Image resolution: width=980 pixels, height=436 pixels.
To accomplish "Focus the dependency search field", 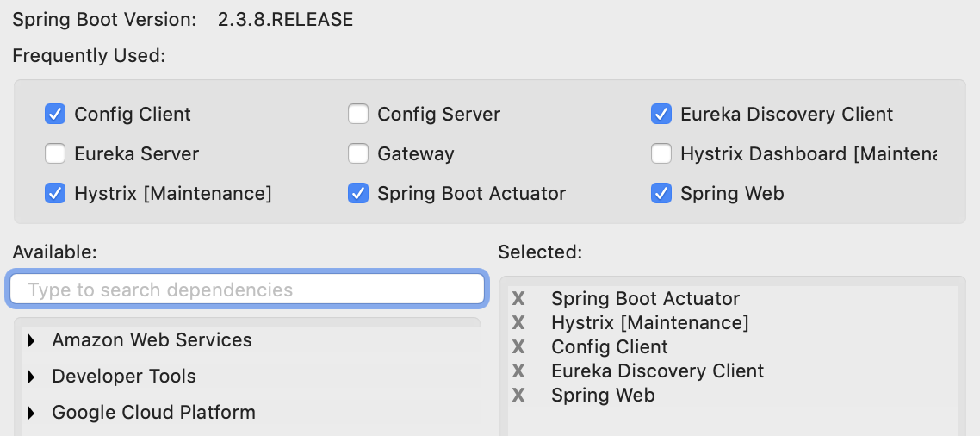I will pyautogui.click(x=246, y=290).
